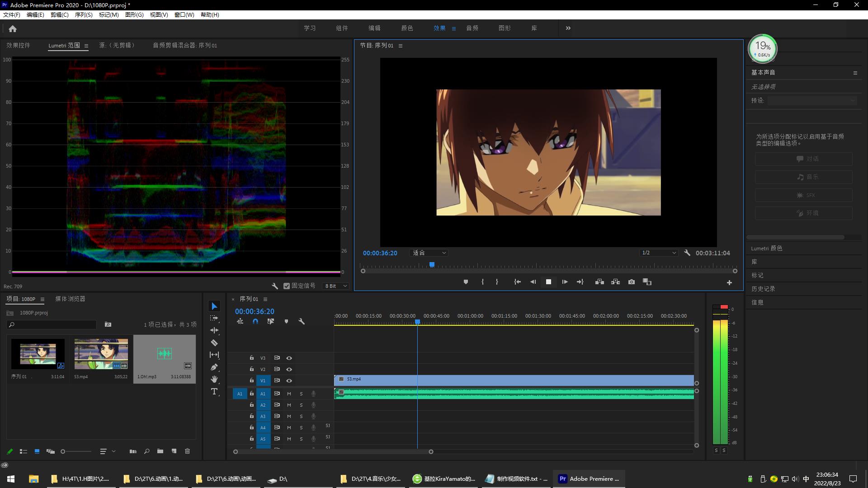Viewport: 868px width, 488px height.
Task: Toggle timeline Snap magnet icon
Action: (x=255, y=321)
